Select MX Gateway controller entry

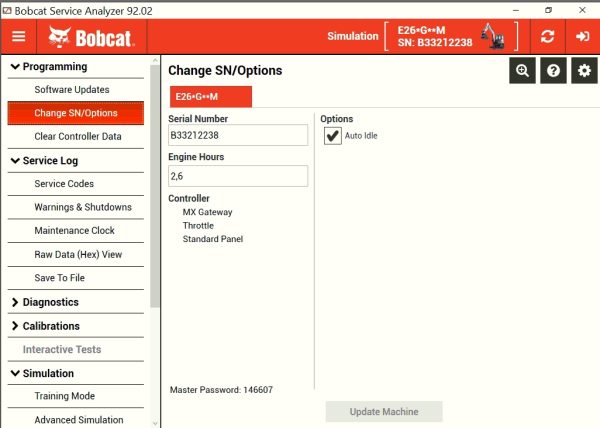coord(207,212)
